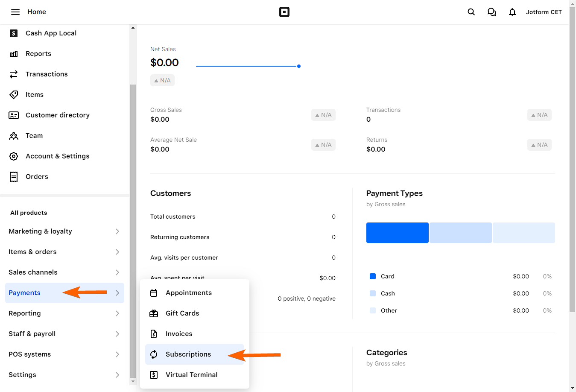Select Subscriptions from the Payments flyout

point(188,354)
